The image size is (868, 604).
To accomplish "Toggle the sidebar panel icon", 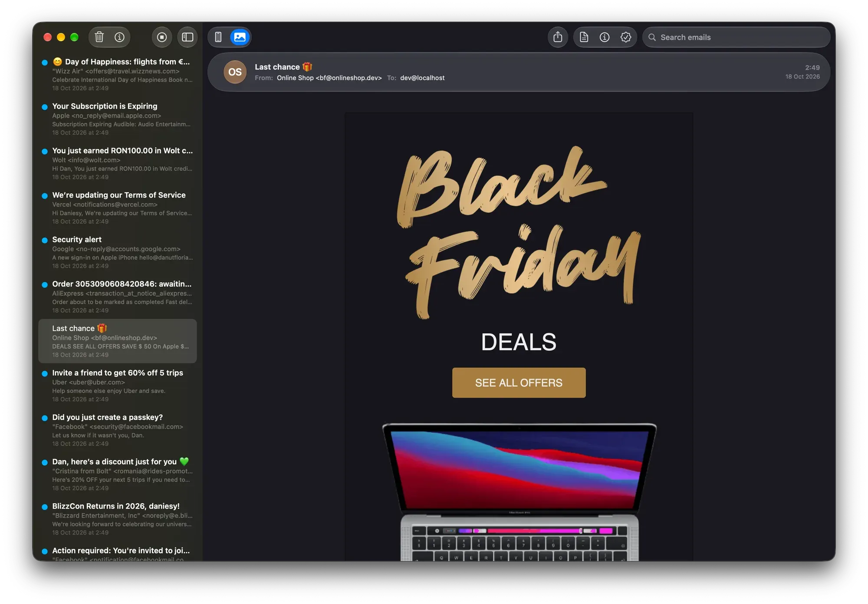I will [187, 37].
